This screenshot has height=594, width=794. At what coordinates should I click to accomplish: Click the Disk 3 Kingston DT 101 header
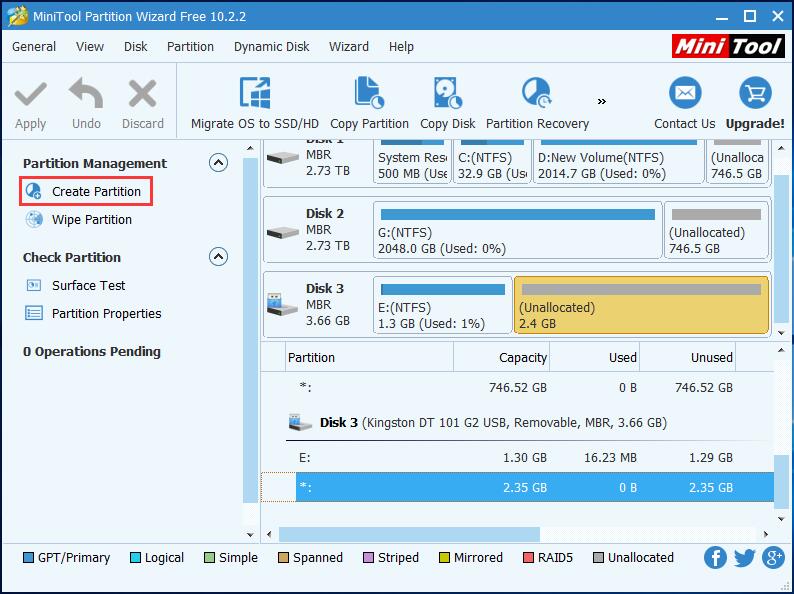493,422
